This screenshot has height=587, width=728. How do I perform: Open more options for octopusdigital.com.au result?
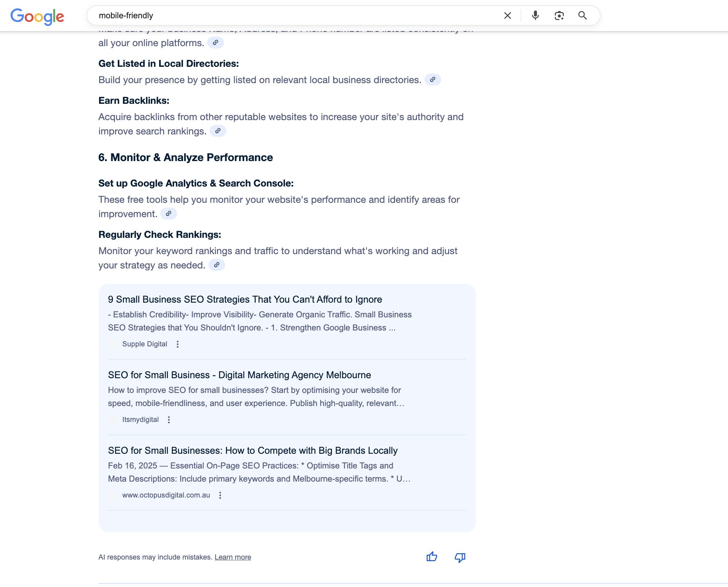tap(220, 495)
